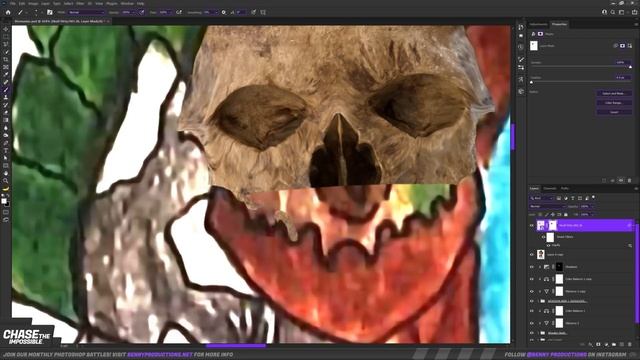Open the Window menu
This screenshot has height=360, width=640.
click(x=127, y=3)
